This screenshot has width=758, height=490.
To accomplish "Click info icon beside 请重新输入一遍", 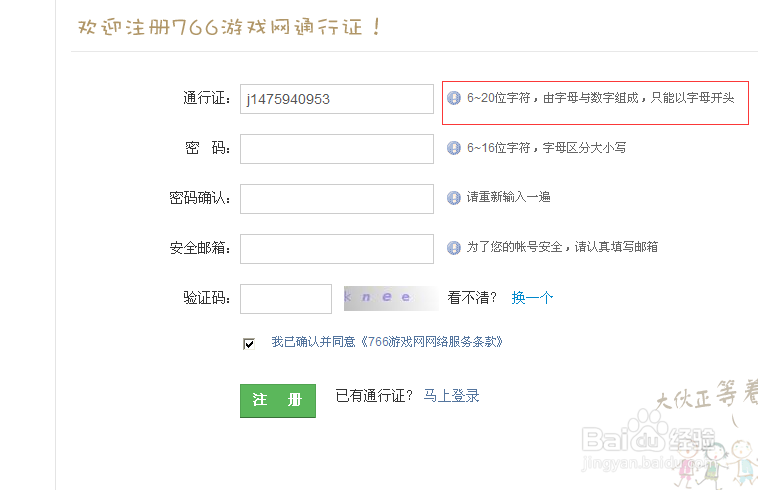I will 454,198.
